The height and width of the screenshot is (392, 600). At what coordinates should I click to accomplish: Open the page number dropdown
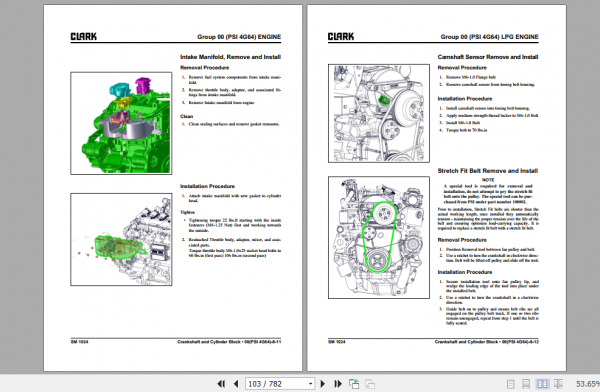310,384
